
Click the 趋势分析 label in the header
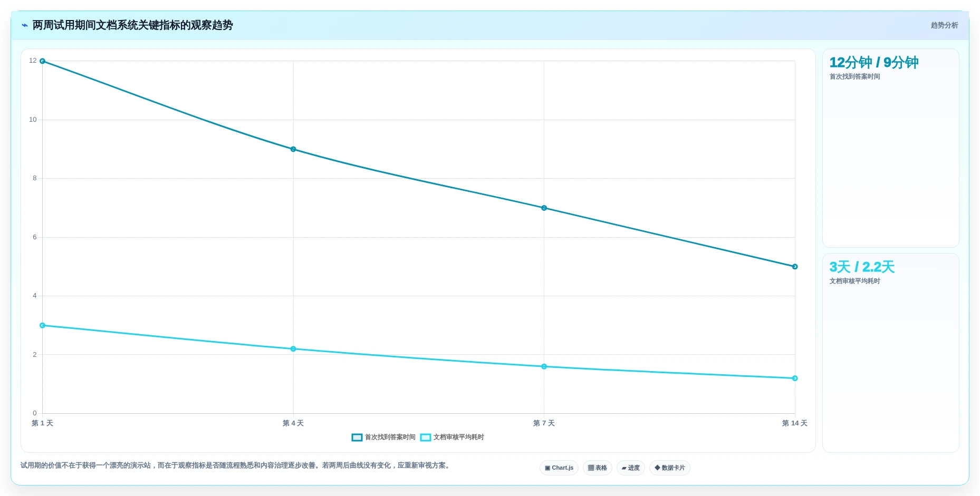coord(944,25)
